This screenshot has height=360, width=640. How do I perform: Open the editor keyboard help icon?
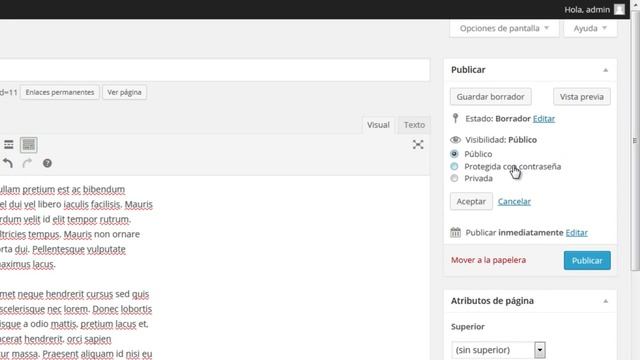pos(47,163)
